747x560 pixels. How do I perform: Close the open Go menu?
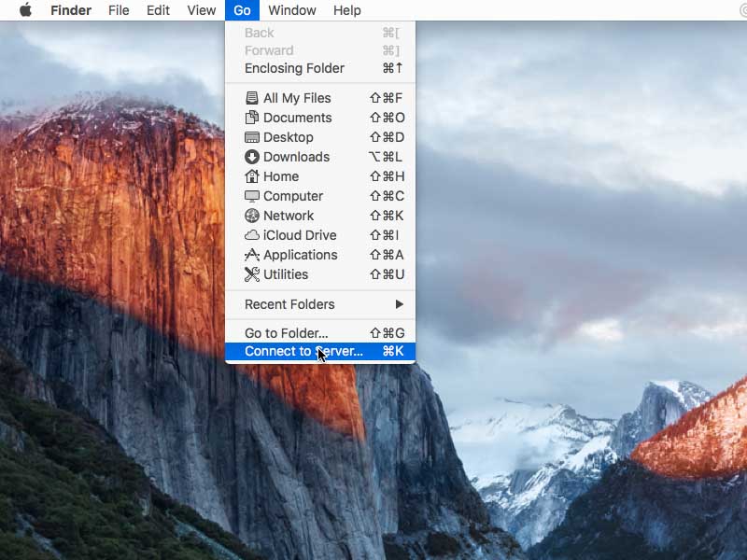[x=242, y=10]
